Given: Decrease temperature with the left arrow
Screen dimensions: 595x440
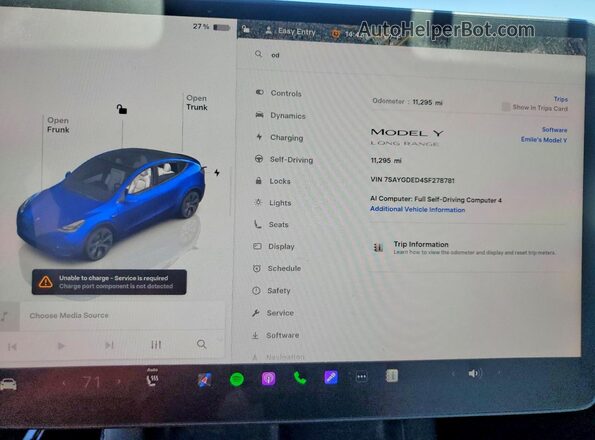Looking at the screenshot, I should click(65, 383).
